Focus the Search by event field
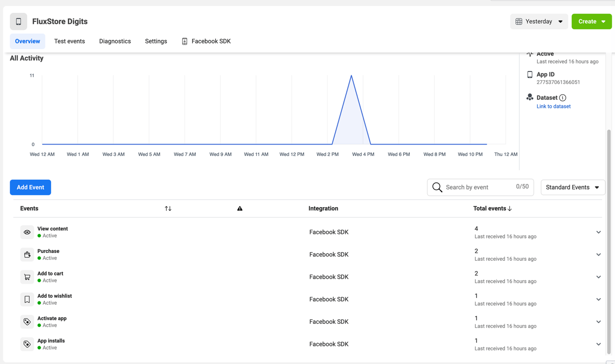 pyautogui.click(x=480, y=187)
